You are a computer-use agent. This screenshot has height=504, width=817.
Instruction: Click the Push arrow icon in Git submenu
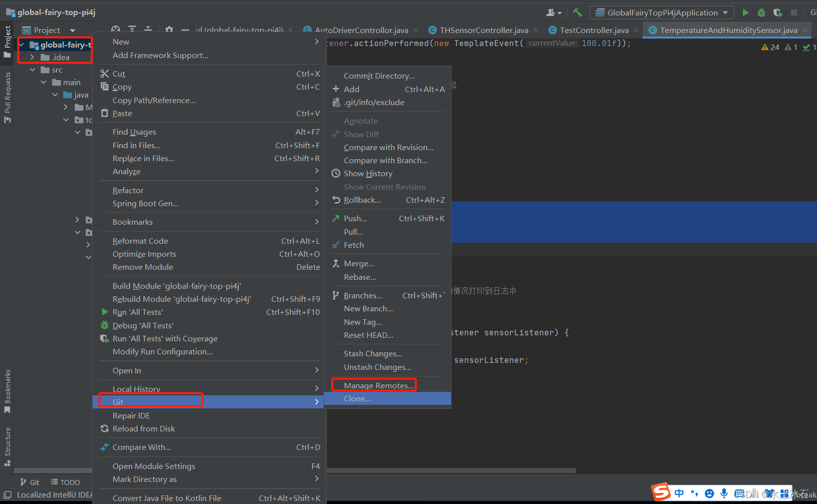click(336, 218)
